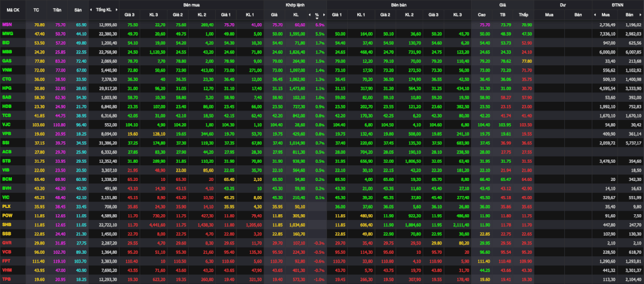Viewport: 644px width, 284px height.
Task: Click the Sàn column header
Action: 77,10
